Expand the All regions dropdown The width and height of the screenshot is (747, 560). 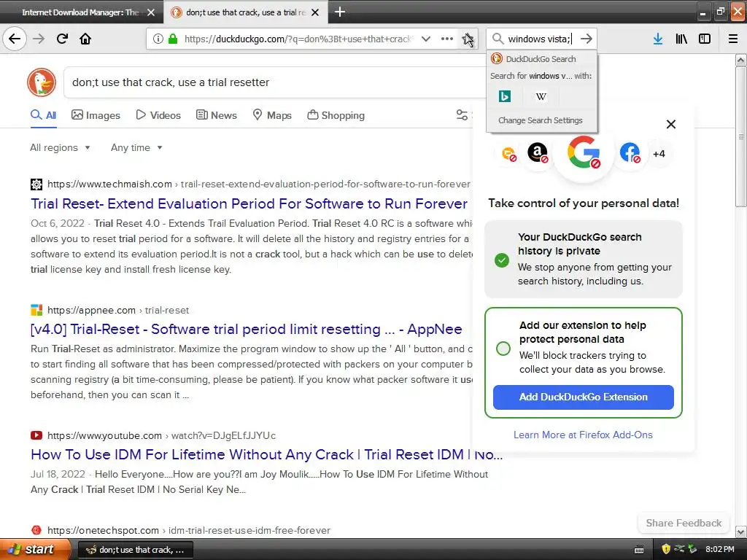click(60, 147)
